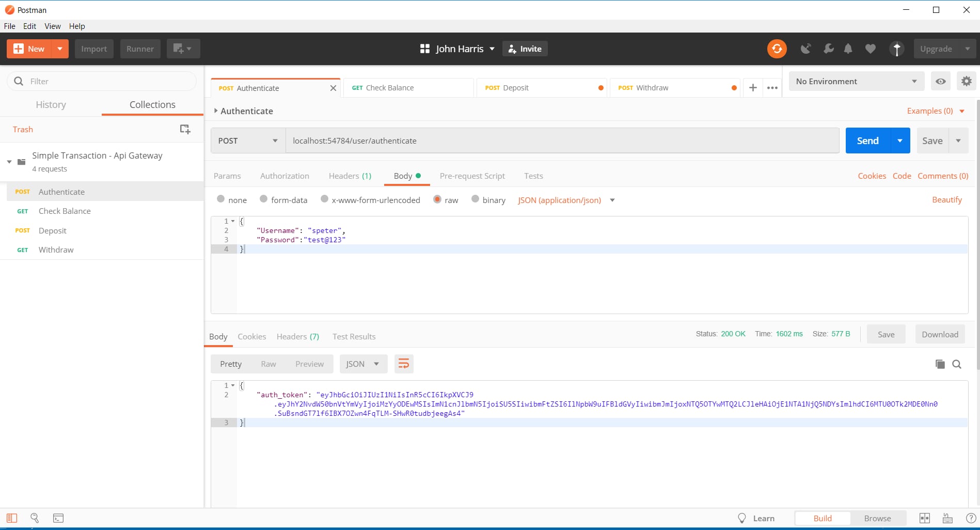Select the raw body type
Viewport: 980px width, 530px height.
(x=437, y=199)
